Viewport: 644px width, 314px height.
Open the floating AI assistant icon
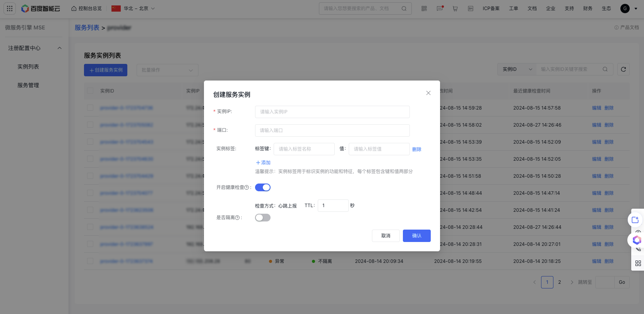tap(637, 240)
